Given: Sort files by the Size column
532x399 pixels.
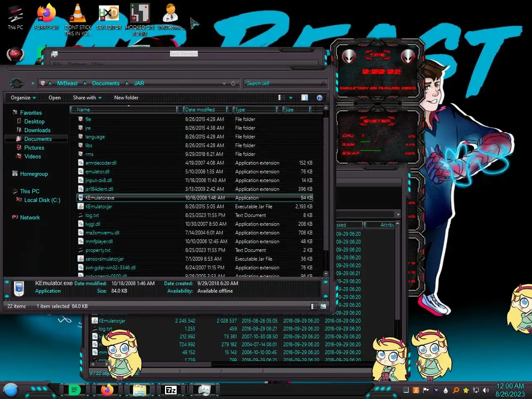Looking at the screenshot, I should 297,110.
